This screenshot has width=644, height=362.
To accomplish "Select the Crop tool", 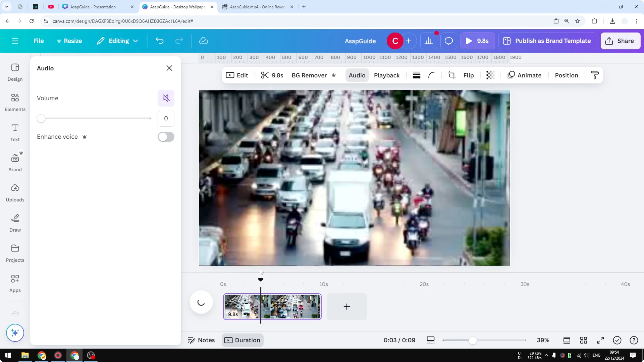I will pos(451,75).
